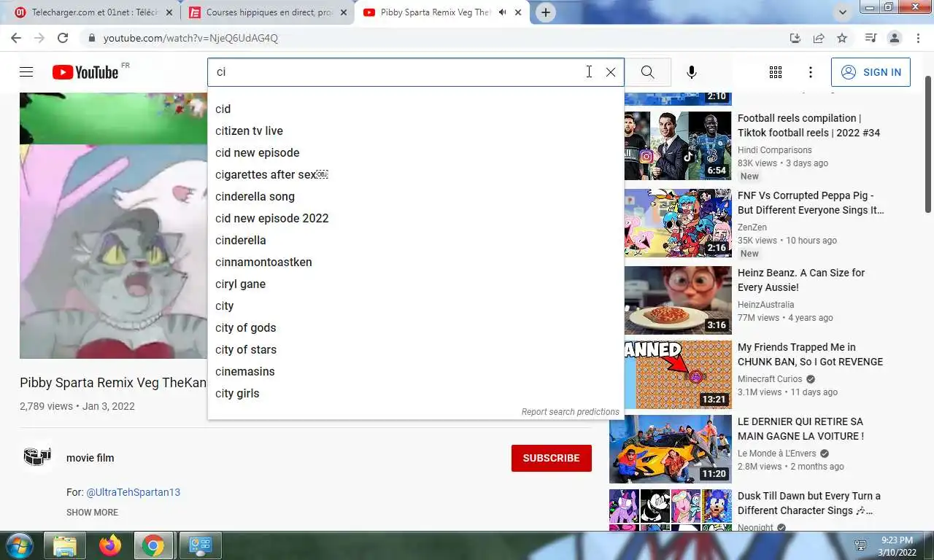Choose the "cinnamontoastken" suggestion
The width and height of the screenshot is (934, 560).
coord(416,262)
